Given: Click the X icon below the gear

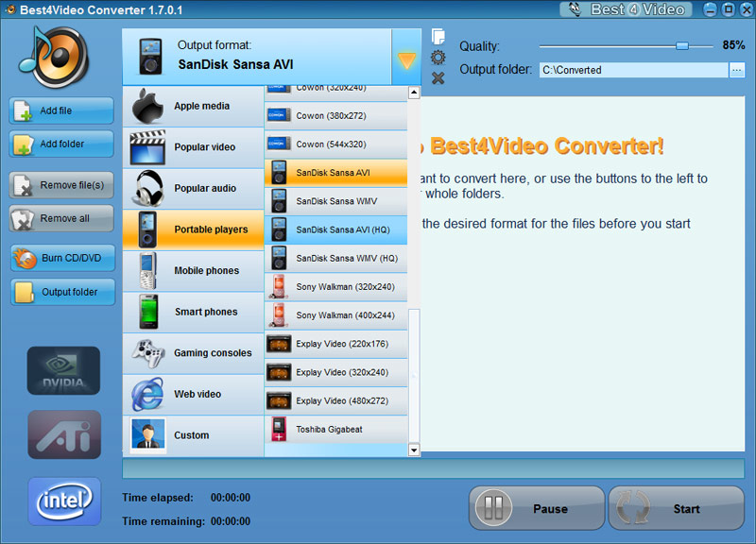Looking at the screenshot, I should coord(438,78).
